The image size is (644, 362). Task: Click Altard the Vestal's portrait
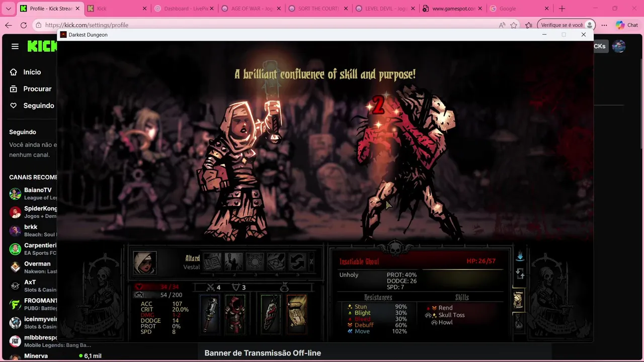[x=144, y=263]
